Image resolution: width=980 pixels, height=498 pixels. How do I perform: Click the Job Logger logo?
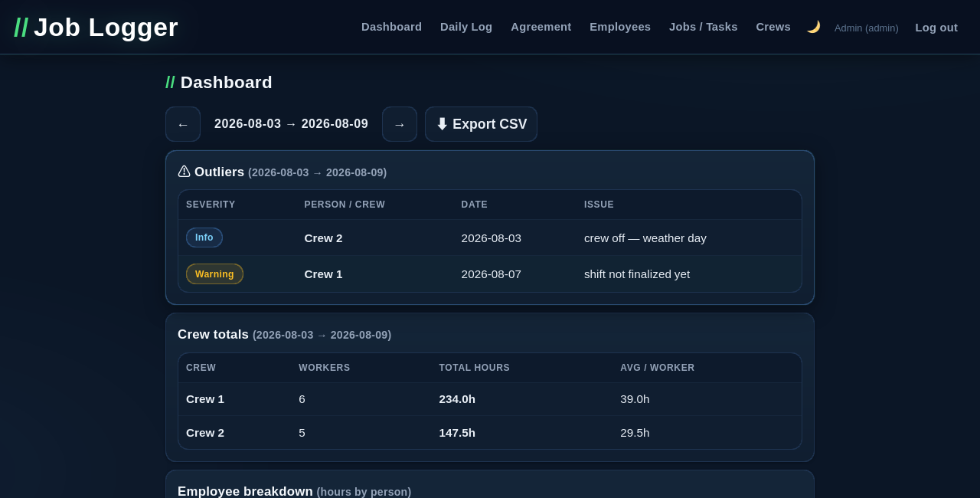point(96,28)
